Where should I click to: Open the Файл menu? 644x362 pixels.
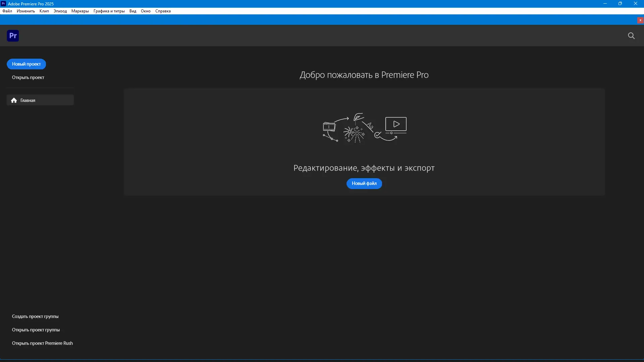(7, 11)
